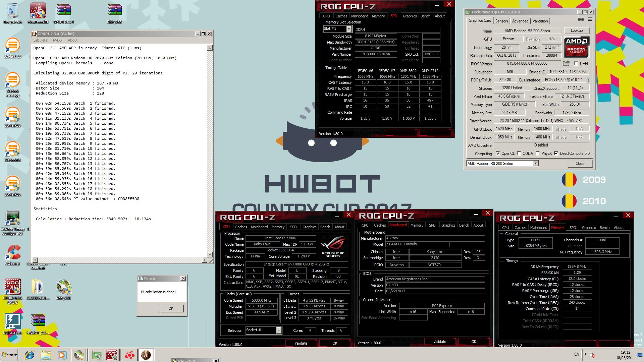Open the Rbby258 archive at top of desktop

click(114, 13)
